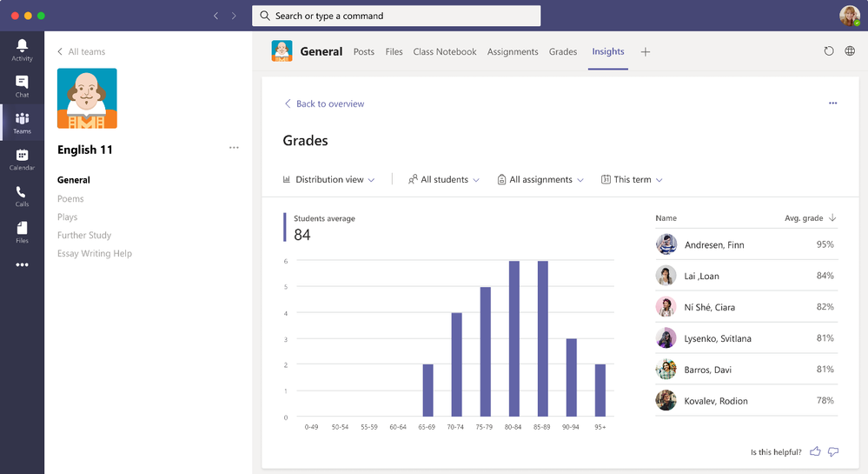Open the All students filter dropdown
The image size is (868, 474).
[443, 180]
